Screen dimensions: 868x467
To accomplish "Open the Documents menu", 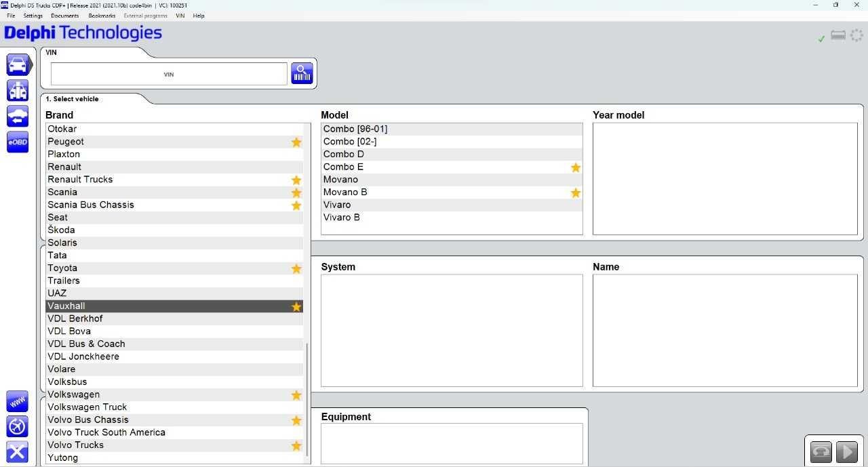I will 65,16.
